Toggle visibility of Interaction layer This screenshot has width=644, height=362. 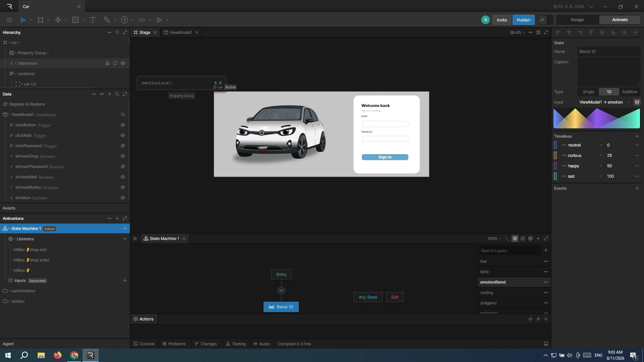[x=123, y=63]
